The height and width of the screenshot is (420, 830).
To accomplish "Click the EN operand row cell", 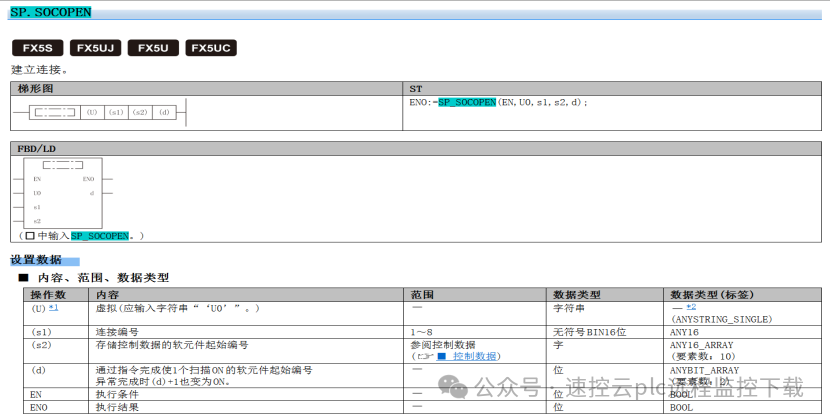I will [x=56, y=395].
